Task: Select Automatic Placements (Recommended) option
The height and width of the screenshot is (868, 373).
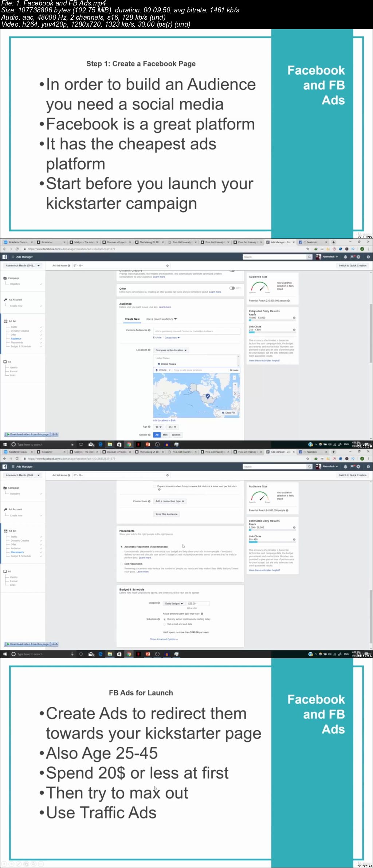Action: [x=121, y=547]
